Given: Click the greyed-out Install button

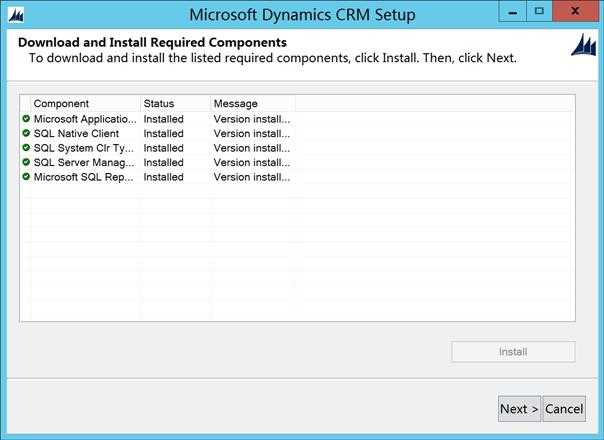Looking at the screenshot, I should point(513,352).
